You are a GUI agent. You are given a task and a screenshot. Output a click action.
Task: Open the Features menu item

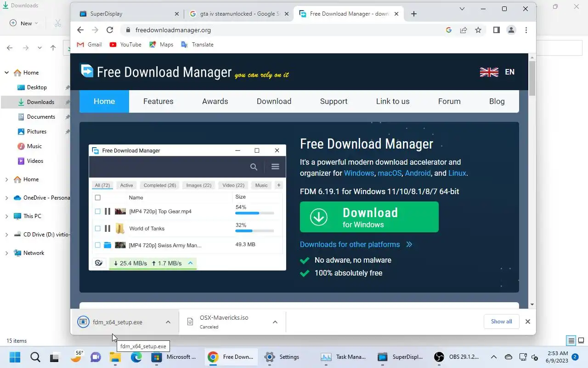pos(158,101)
